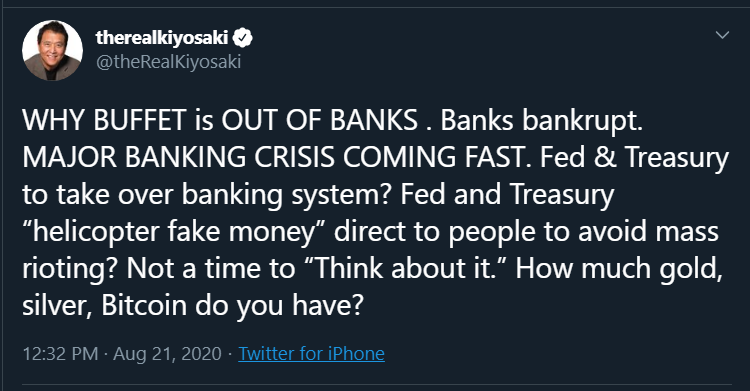Click the phrase Fed & Treasury
Image resolution: width=750 pixels, height=391 pixels.
tap(635, 158)
